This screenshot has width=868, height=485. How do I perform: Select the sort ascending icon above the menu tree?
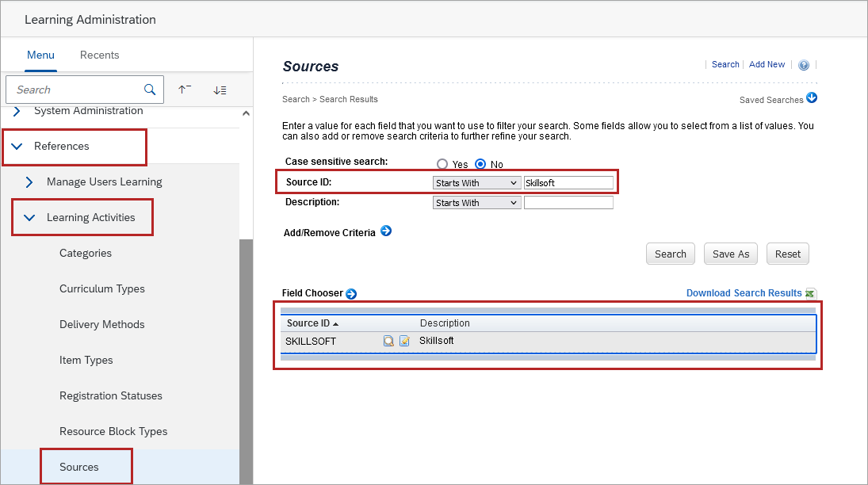[x=185, y=90]
